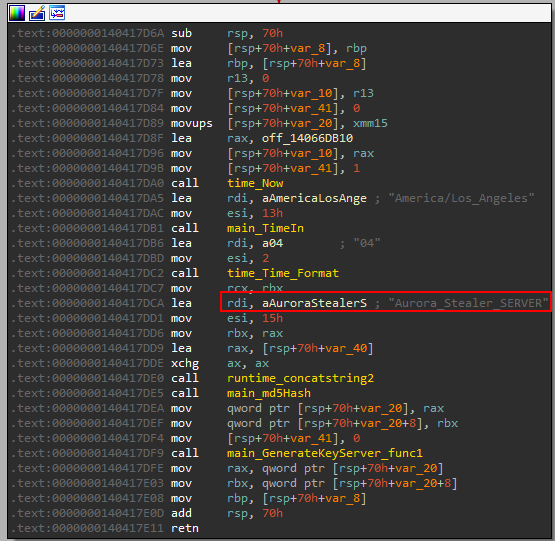Click the off_14066DB10 offset operand
Screen dimensions: 555x541
coord(307,138)
